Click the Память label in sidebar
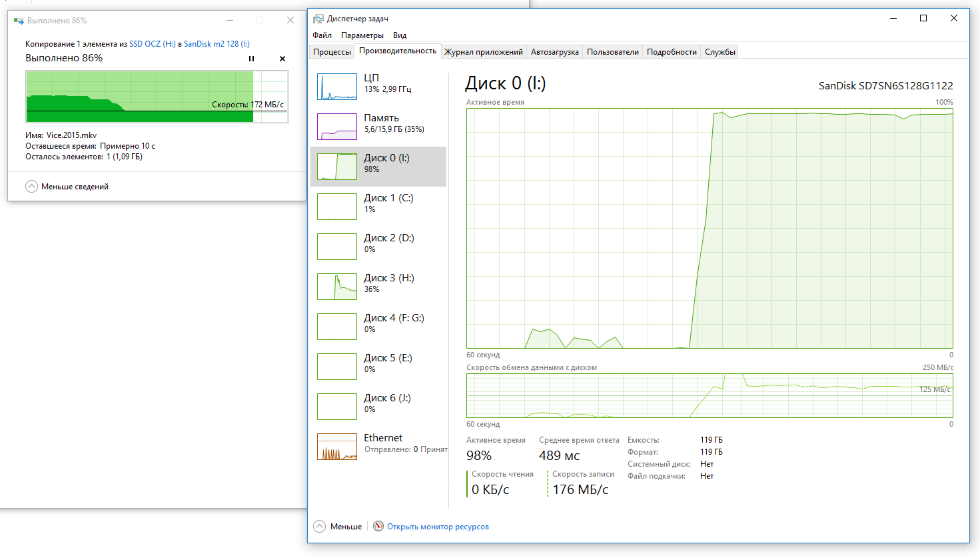Image resolution: width=980 pixels, height=560 pixels. coord(381,118)
